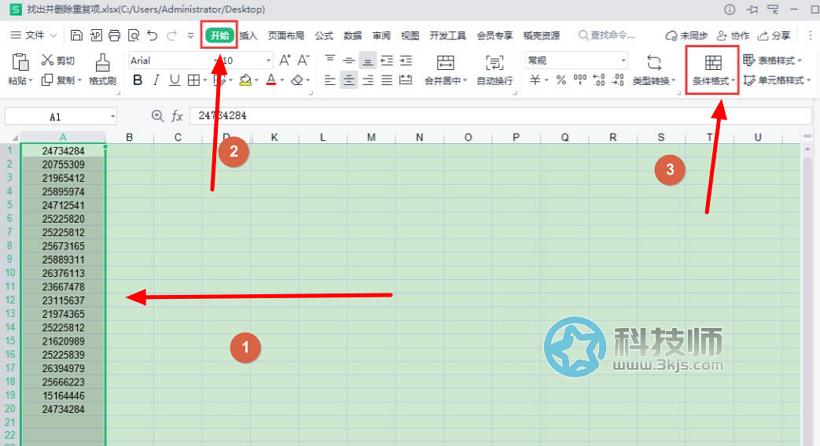Click the currency (¥) format icon
Image resolution: width=820 pixels, height=446 pixels.
click(x=535, y=80)
